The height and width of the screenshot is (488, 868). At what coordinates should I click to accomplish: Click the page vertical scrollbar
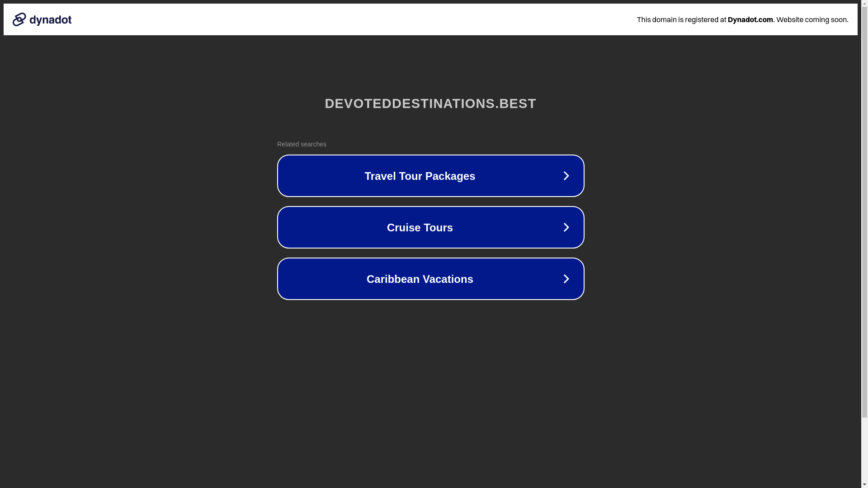864,244
